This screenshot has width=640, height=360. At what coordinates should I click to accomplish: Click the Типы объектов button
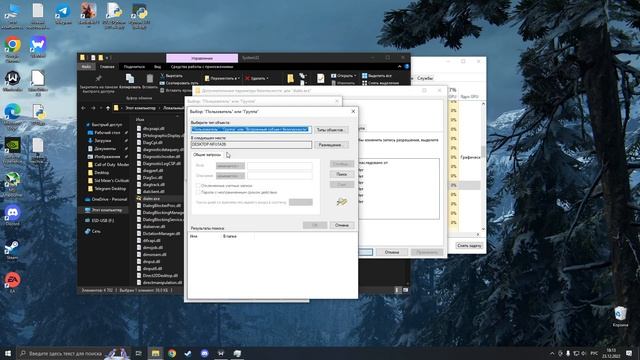(331, 130)
